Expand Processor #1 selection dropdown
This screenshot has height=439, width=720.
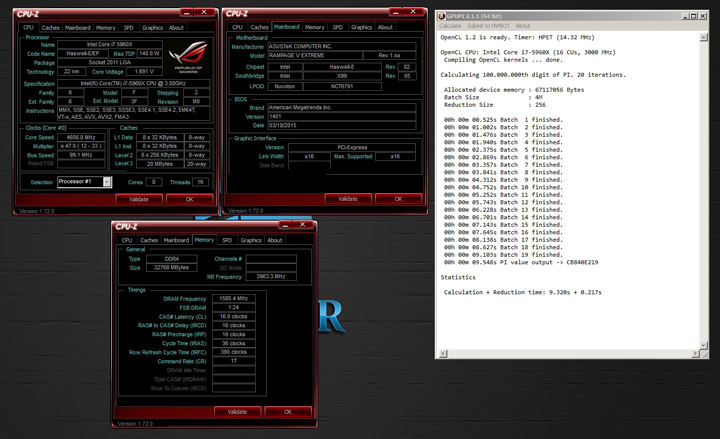(x=107, y=182)
